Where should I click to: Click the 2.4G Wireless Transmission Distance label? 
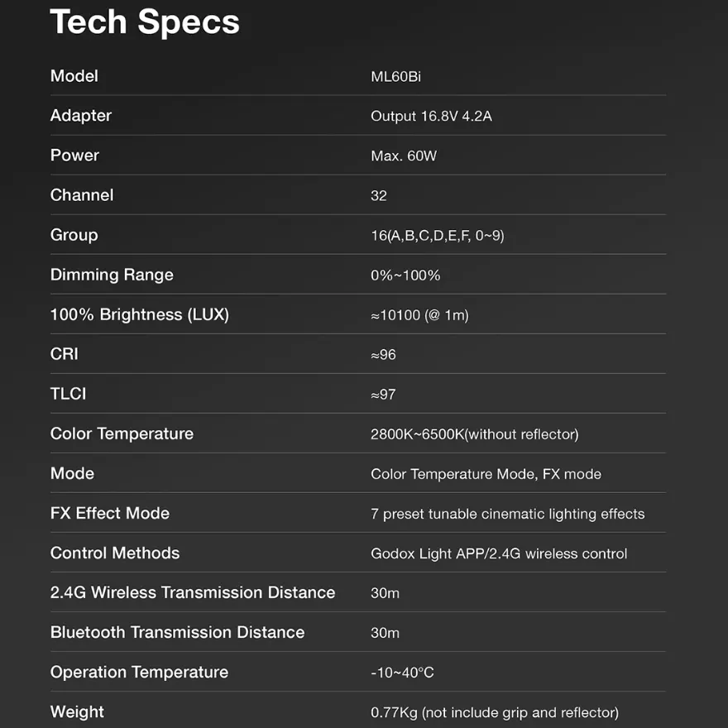193,592
